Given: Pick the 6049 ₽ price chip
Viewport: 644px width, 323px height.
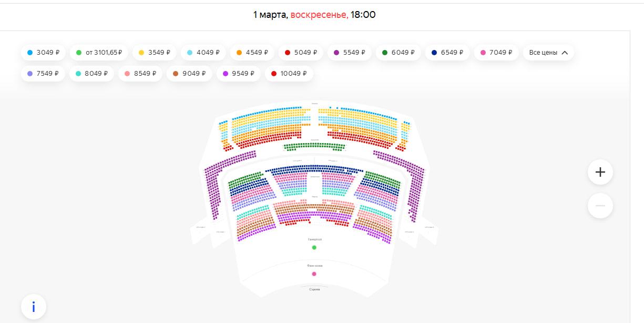Looking at the screenshot, I should point(398,53).
